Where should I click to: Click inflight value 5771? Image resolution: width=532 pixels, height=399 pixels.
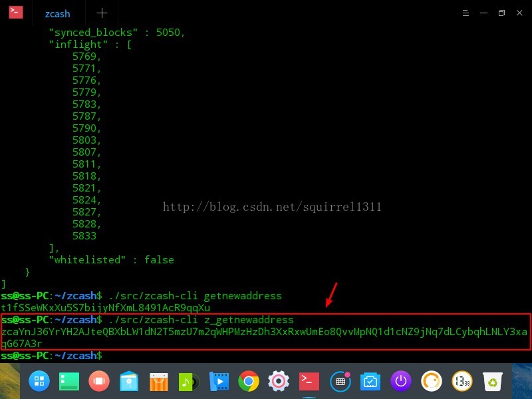click(x=86, y=68)
